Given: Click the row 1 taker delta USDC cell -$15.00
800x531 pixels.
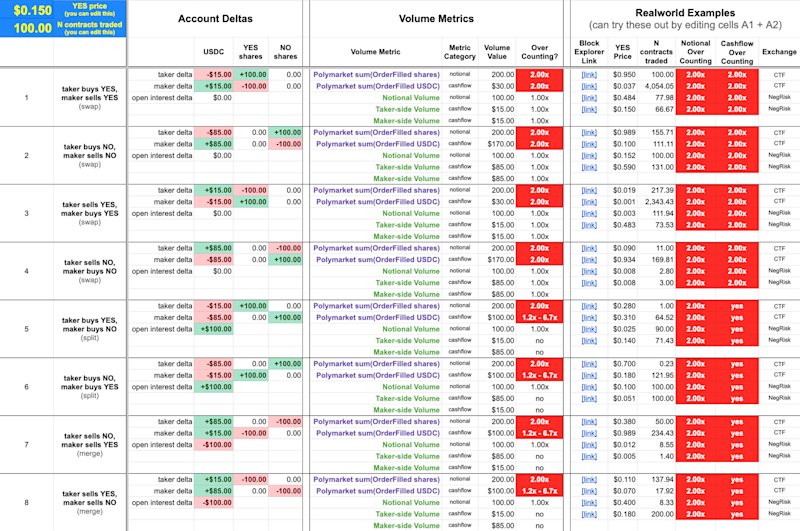Looking at the screenshot, I should point(214,74).
